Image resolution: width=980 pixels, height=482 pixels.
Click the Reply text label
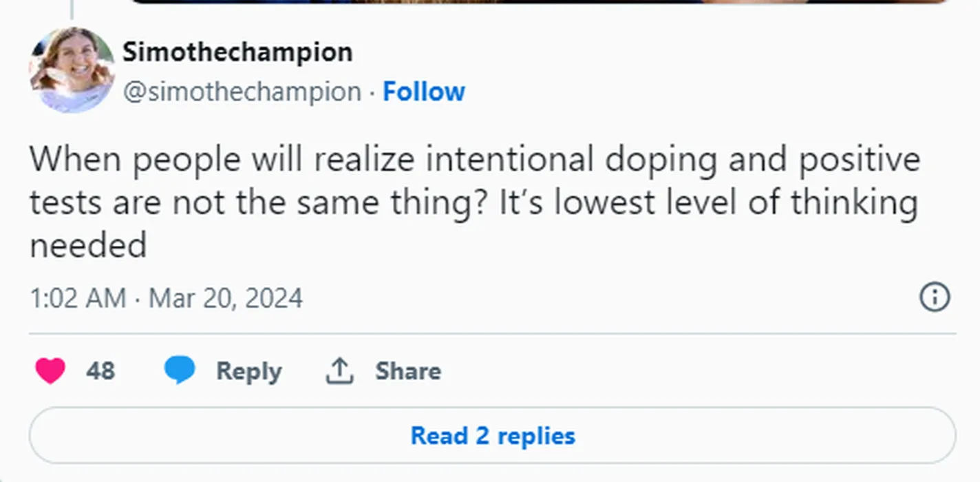coord(248,371)
